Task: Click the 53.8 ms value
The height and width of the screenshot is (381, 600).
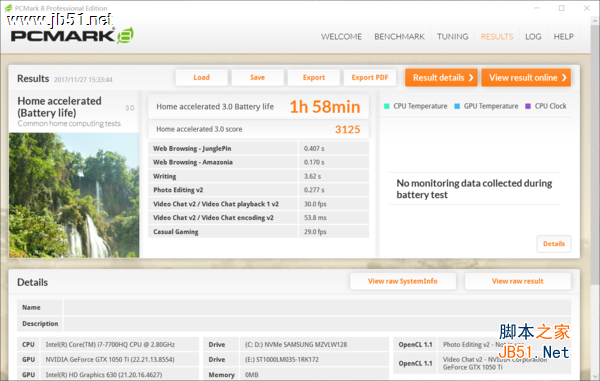Action: coord(315,218)
